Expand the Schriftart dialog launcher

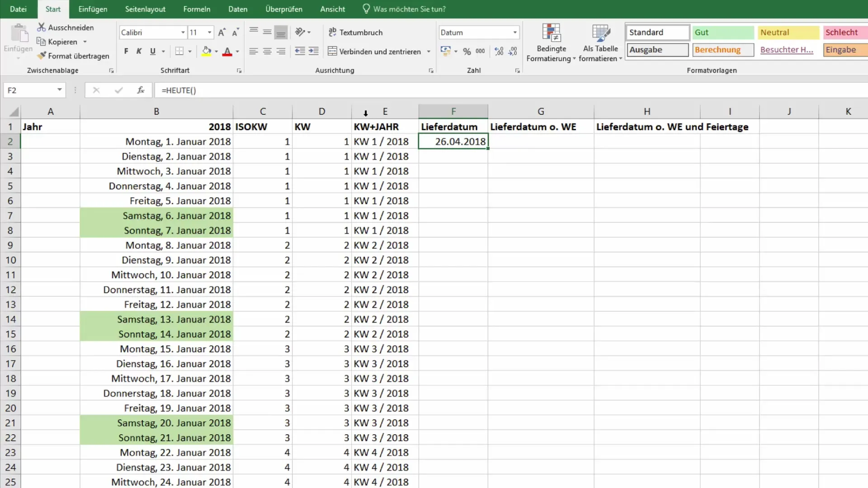click(x=239, y=71)
